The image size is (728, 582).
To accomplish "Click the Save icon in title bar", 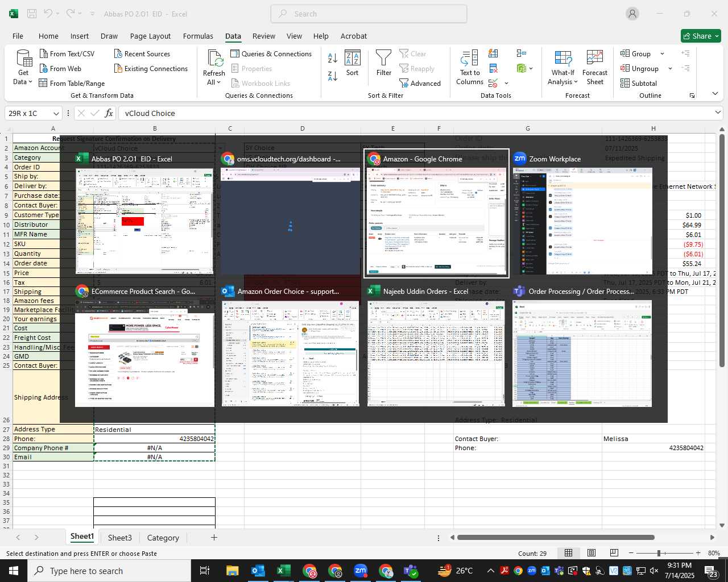I will pos(32,14).
